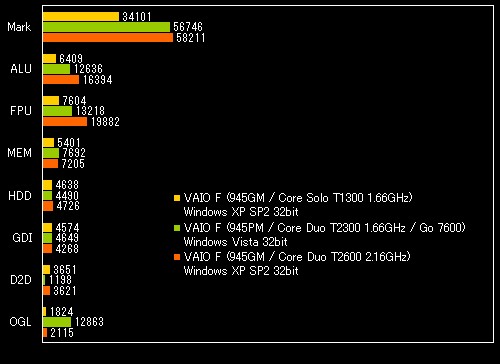Select the MEM category label
500x364 pixels.
[x=19, y=153]
